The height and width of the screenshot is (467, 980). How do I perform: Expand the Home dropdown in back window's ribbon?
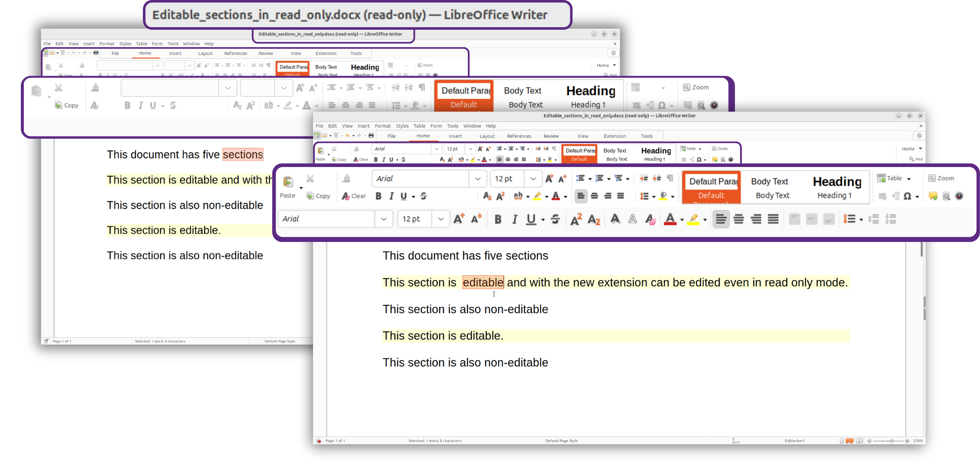(615, 65)
